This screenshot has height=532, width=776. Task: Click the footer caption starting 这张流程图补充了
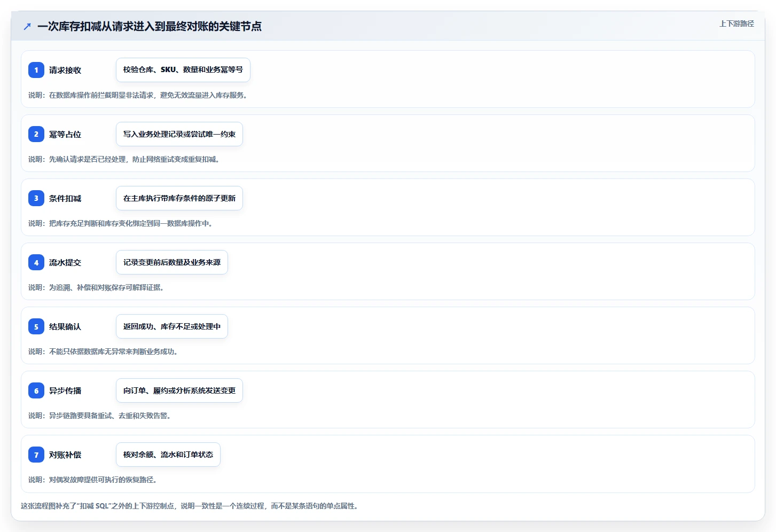pos(190,506)
